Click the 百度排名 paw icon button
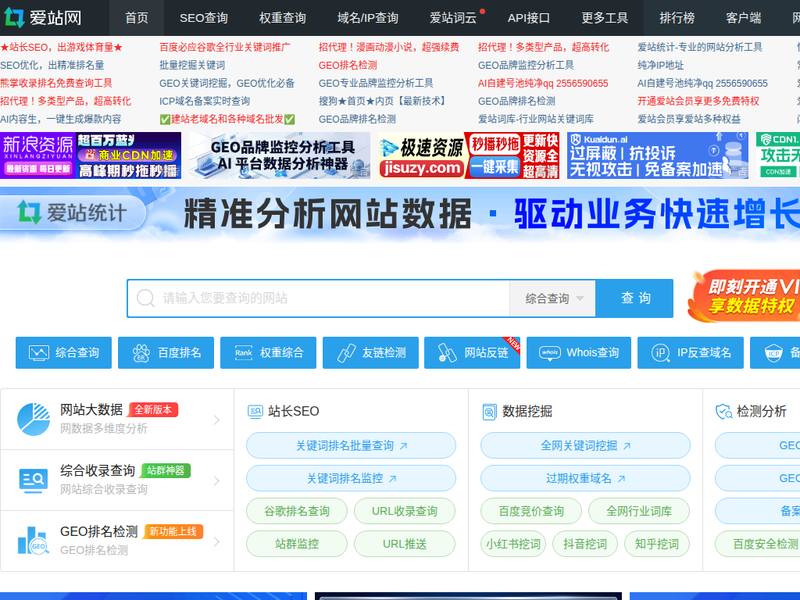This screenshot has width=800, height=600. tap(141, 353)
